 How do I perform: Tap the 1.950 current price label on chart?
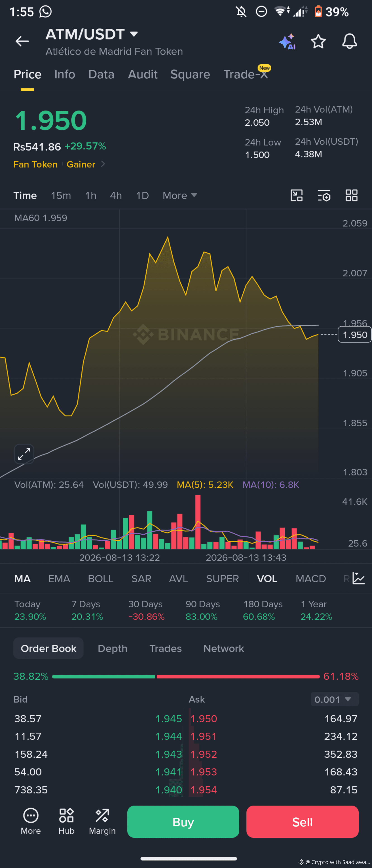tap(354, 335)
